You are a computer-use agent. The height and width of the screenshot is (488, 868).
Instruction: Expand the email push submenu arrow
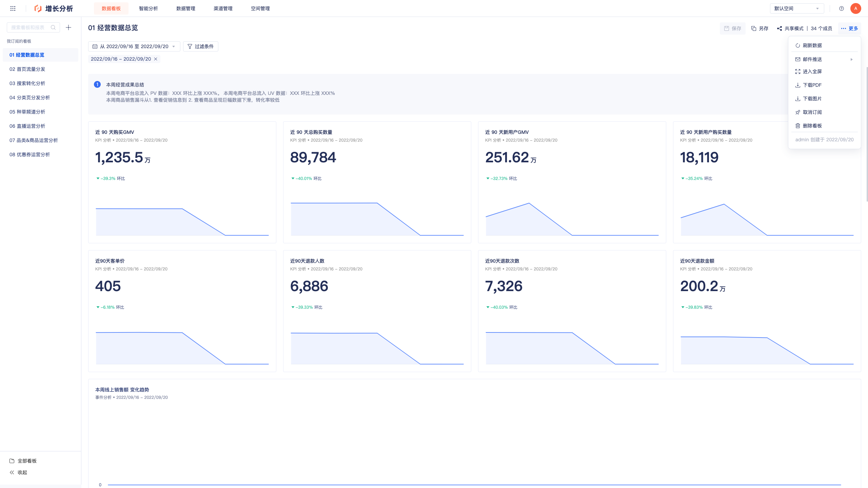coord(851,59)
